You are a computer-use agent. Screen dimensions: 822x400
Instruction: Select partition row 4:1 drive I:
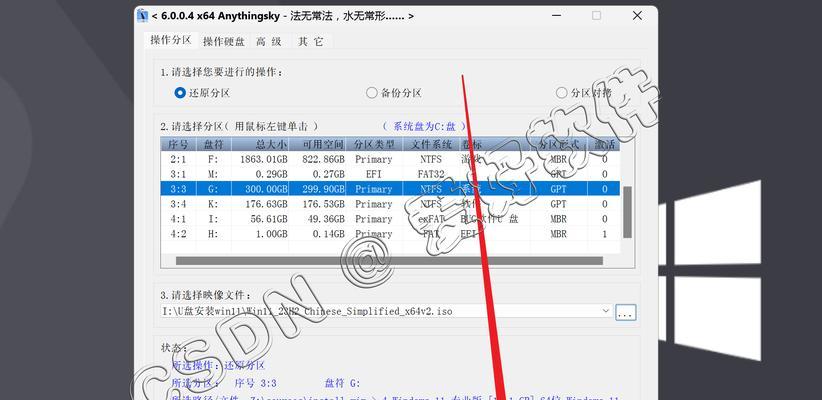click(391, 219)
